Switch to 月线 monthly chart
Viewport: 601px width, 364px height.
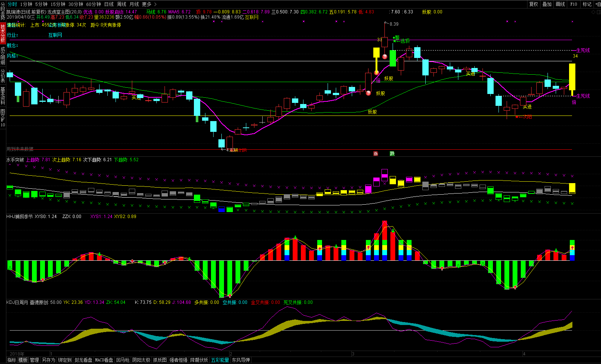point(134,4)
